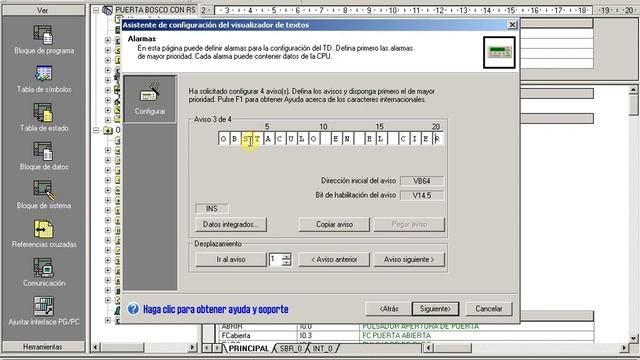The height and width of the screenshot is (360, 640).
Task: Click the Copiar aviso button
Action: 334,224
